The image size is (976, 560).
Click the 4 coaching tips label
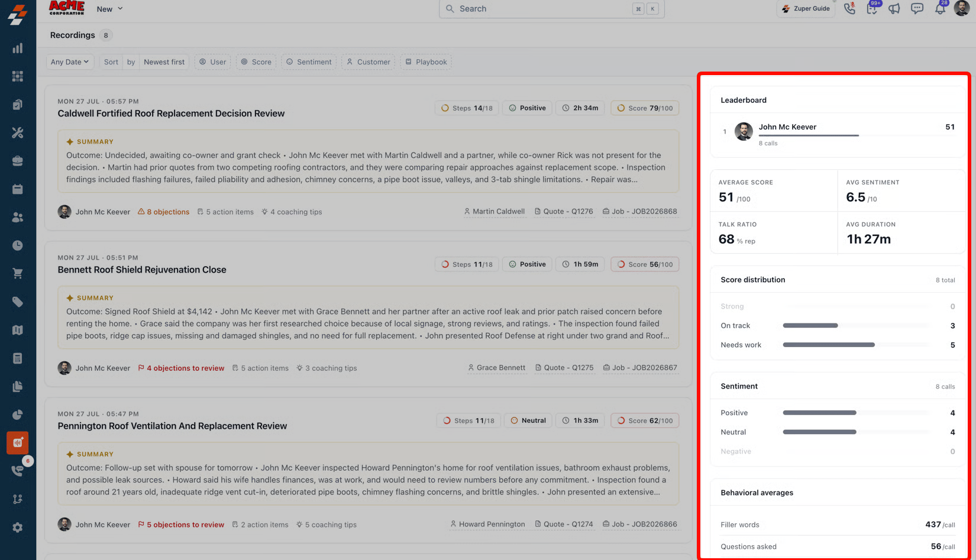tap(292, 212)
